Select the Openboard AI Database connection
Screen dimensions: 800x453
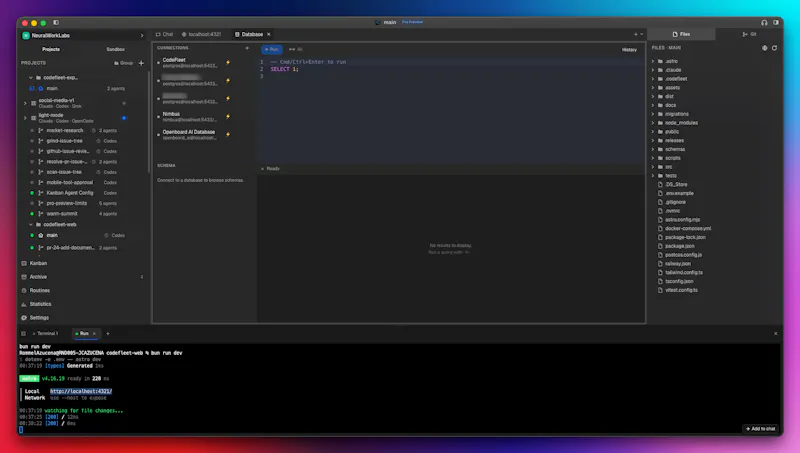pos(189,135)
